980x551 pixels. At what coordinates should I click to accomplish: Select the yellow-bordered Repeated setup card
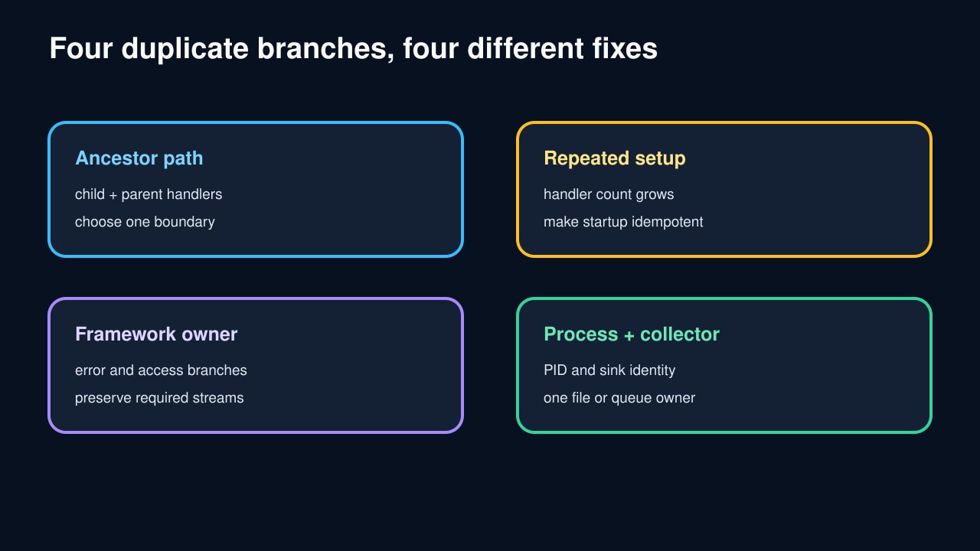point(724,189)
